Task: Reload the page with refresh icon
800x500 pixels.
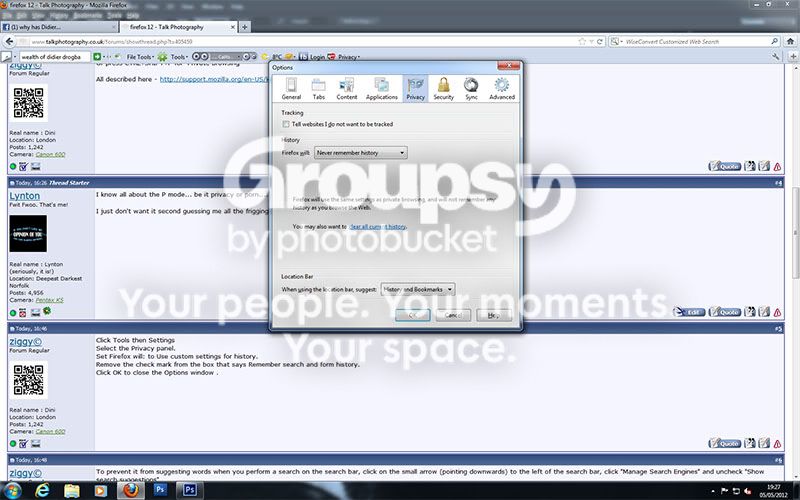Action: [x=600, y=41]
